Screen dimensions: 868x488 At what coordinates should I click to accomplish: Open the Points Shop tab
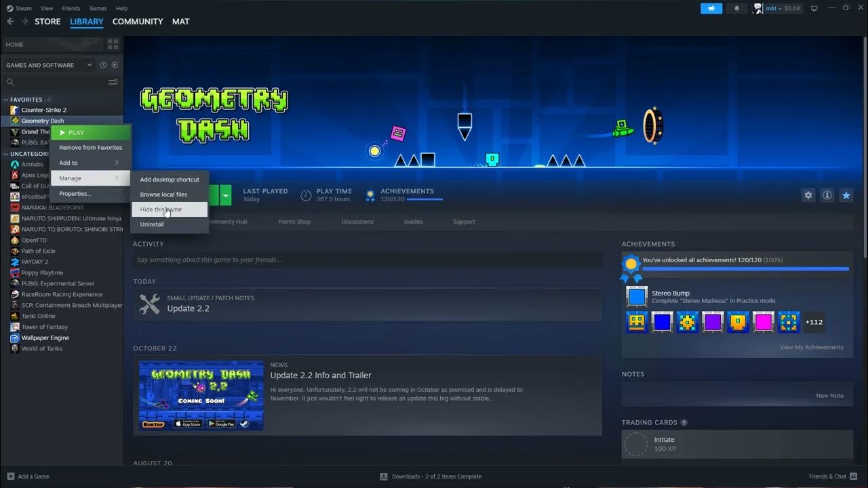coord(294,222)
